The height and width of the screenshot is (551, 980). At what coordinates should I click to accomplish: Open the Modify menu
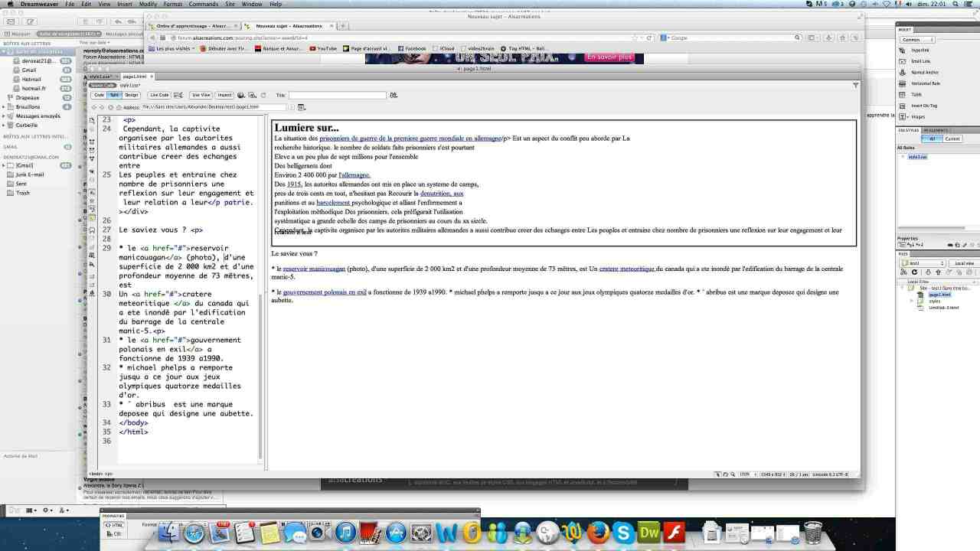(x=148, y=4)
